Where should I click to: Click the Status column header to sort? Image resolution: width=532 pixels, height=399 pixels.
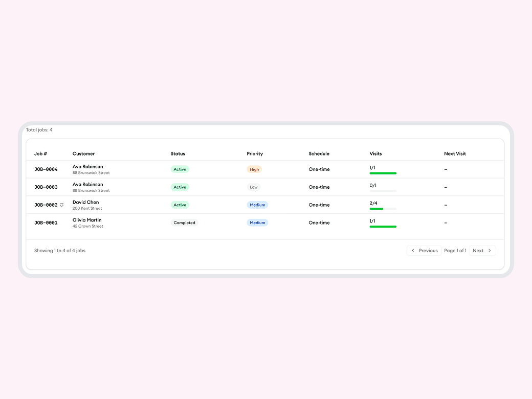(x=178, y=153)
